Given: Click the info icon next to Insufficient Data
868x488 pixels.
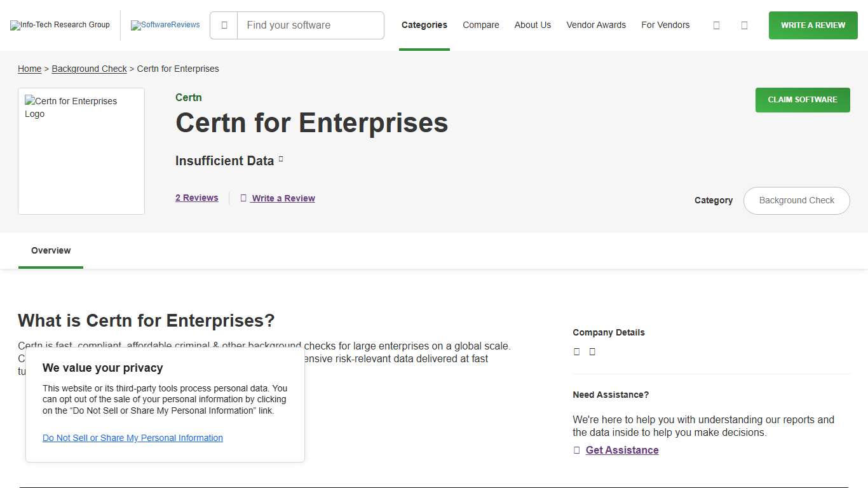Looking at the screenshot, I should point(281,159).
